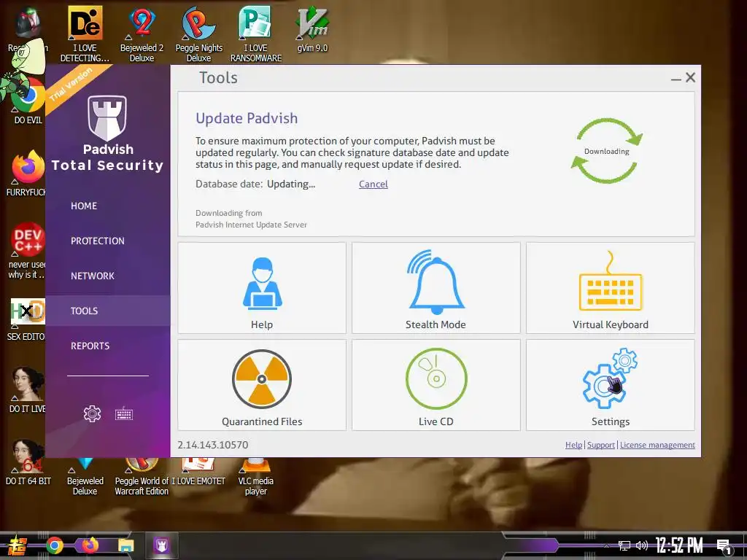747x560 pixels.
Task: Open the HxD editor desktop icon
Action: [x=28, y=319]
